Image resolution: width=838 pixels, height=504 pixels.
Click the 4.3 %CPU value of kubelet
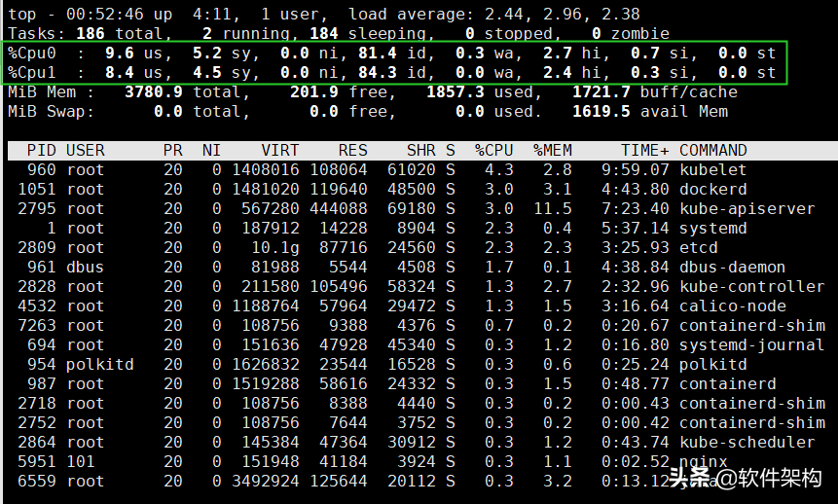[498, 170]
